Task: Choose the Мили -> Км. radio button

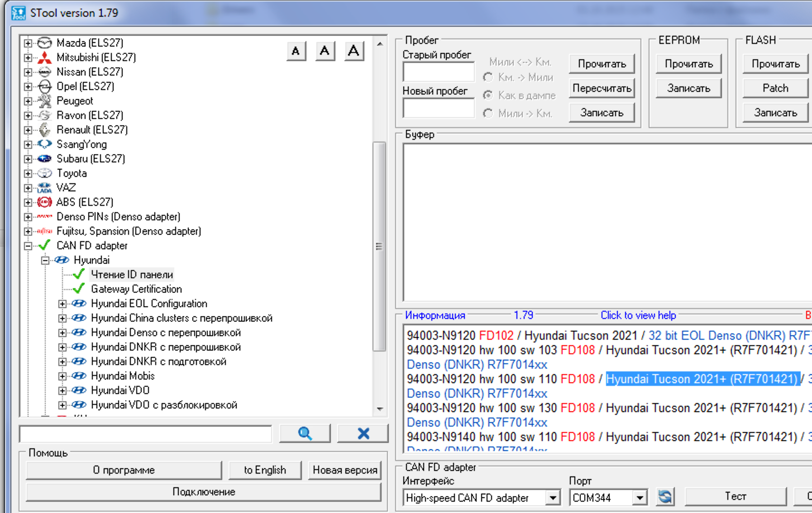Action: click(488, 114)
